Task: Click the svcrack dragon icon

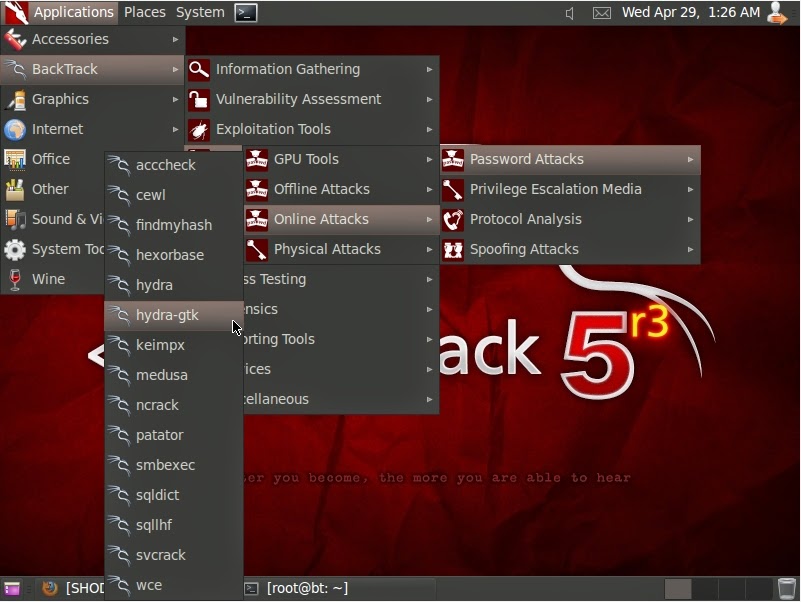Action: 119,555
